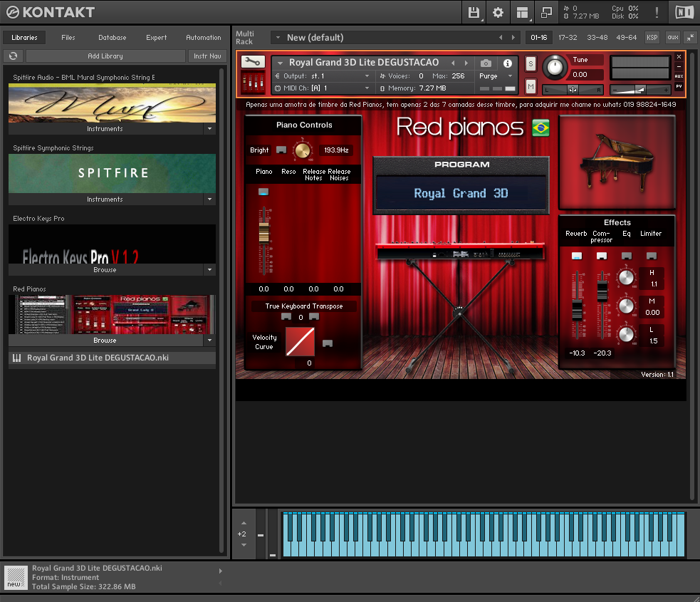Click the minimized view icon in top bar
Screen dimensions: 700x602
point(546,12)
